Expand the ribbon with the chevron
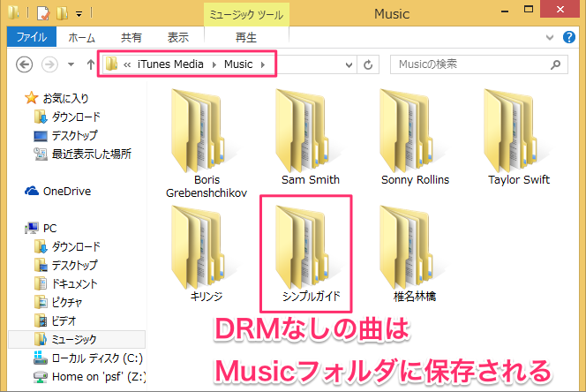586x392 pixels. click(x=549, y=37)
